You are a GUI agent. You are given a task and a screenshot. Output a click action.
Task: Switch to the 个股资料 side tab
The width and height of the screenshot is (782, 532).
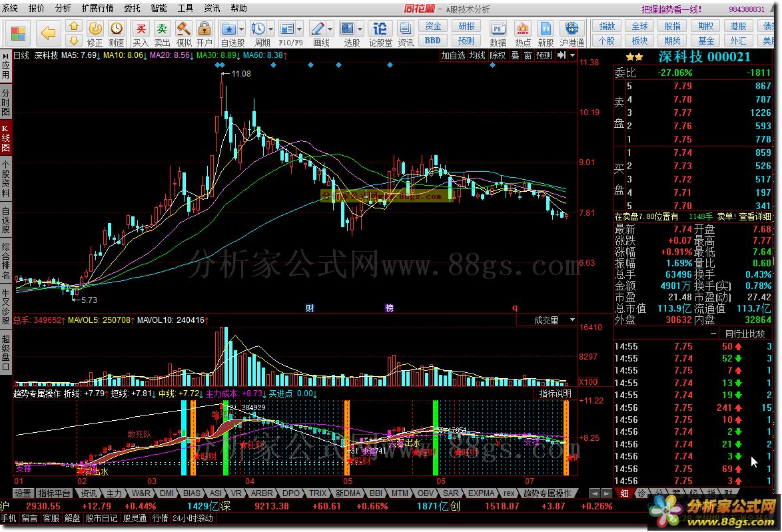click(x=5, y=178)
